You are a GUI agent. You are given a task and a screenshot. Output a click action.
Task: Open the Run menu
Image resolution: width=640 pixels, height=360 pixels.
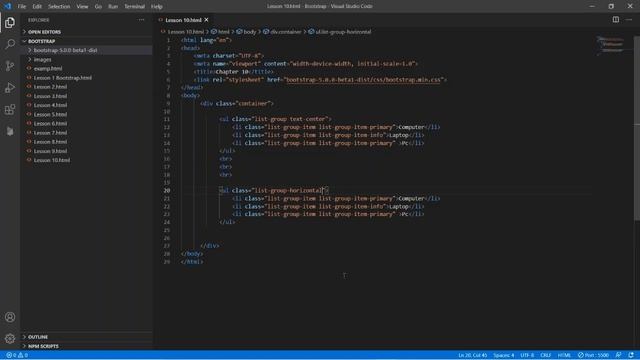click(113, 7)
